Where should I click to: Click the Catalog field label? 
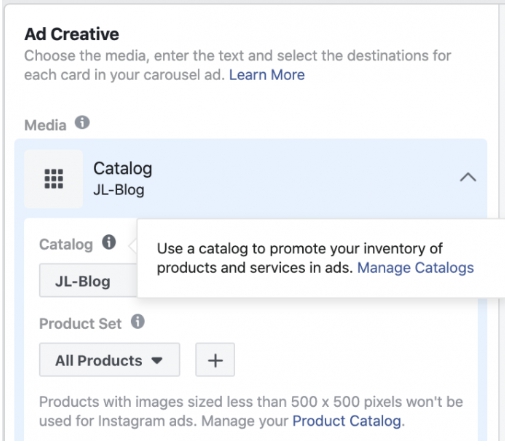pos(66,244)
